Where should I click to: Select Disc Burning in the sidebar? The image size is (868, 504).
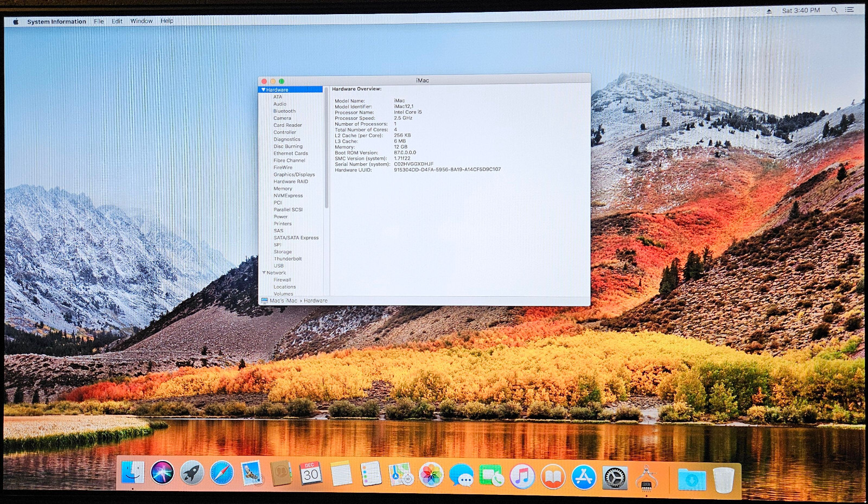[x=288, y=146]
